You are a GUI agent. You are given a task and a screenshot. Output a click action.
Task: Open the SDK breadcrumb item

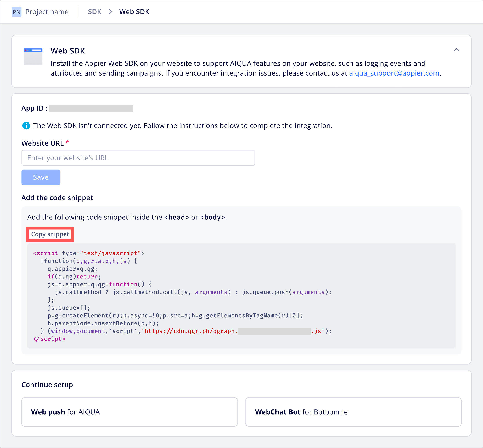[x=95, y=12]
